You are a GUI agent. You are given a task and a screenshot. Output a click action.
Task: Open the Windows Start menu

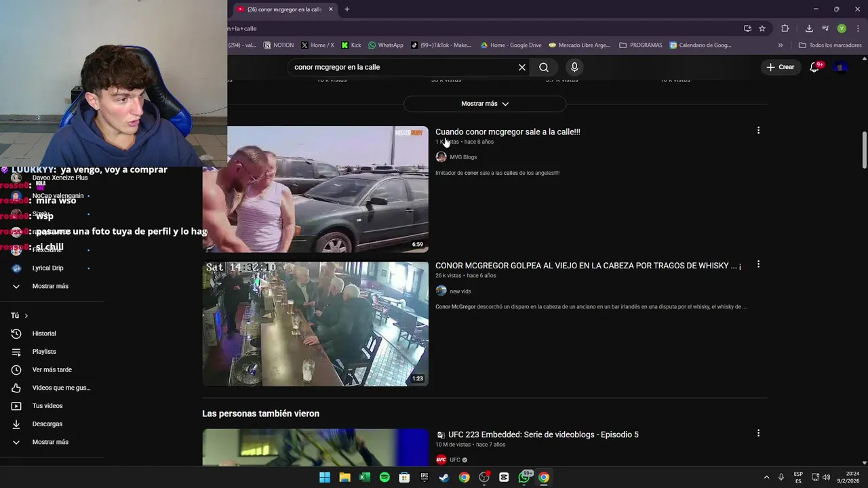pyautogui.click(x=325, y=477)
